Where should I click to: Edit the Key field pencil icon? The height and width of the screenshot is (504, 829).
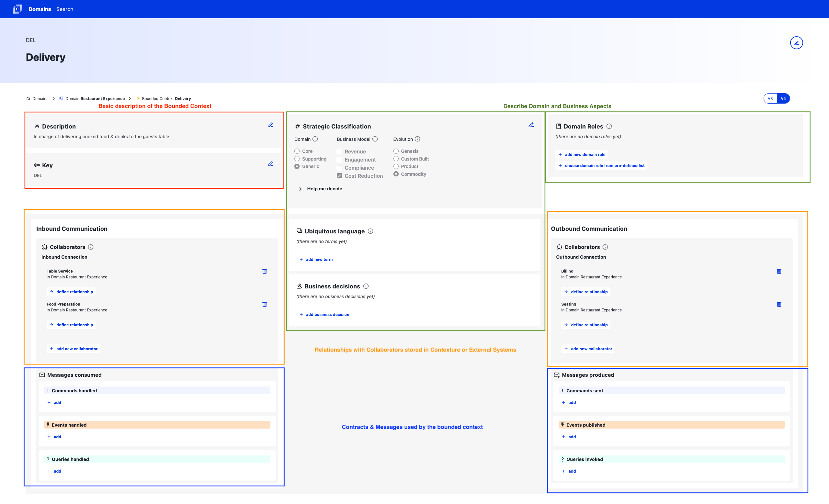[270, 164]
